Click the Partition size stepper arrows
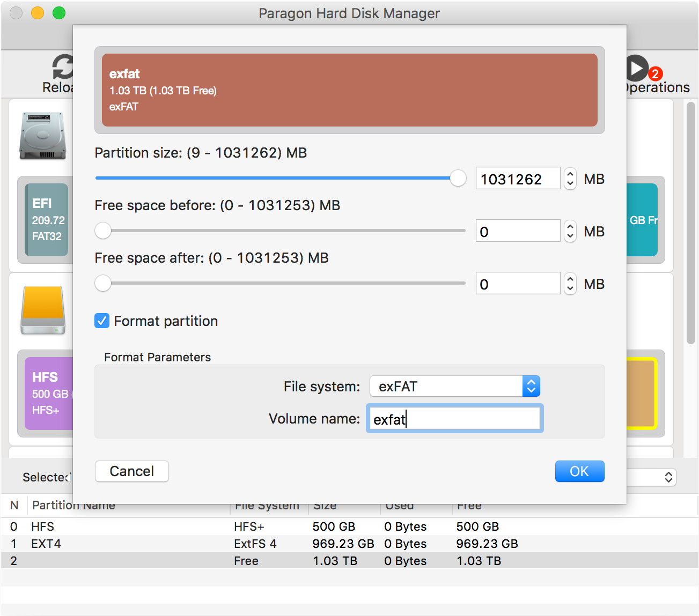The height and width of the screenshot is (616, 699). click(x=570, y=179)
